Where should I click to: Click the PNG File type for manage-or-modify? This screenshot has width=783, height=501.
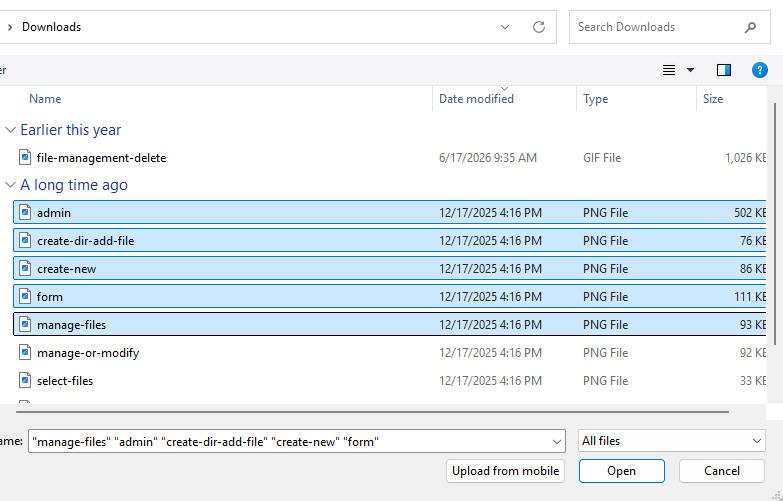[605, 353]
